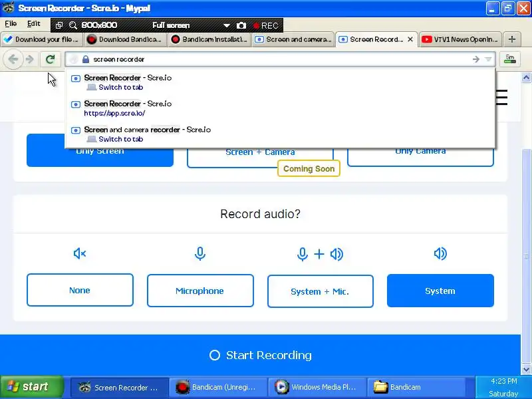Image resolution: width=532 pixels, height=399 pixels.
Task: Switch to Download your file tab
Action: point(41,39)
